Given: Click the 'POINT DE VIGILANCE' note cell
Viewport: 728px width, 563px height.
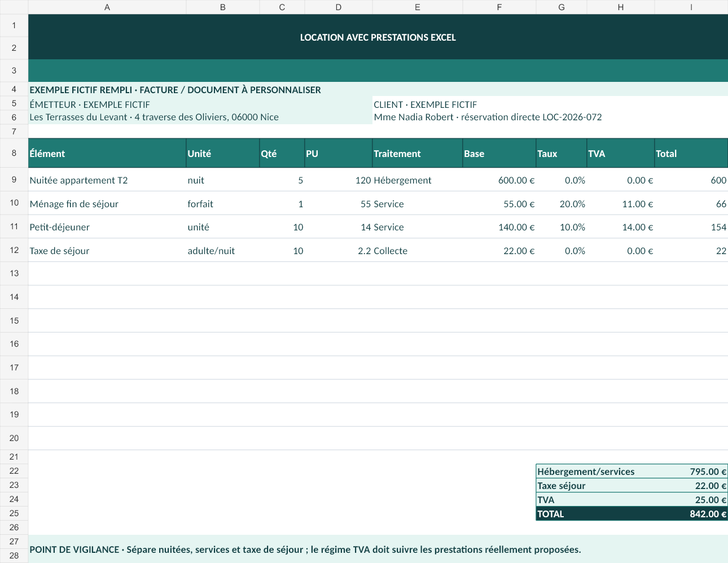Looking at the screenshot, I should pos(378,549).
